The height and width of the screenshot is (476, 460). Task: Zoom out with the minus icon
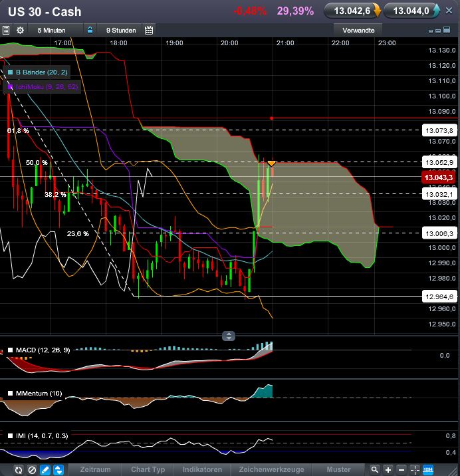click(402, 469)
